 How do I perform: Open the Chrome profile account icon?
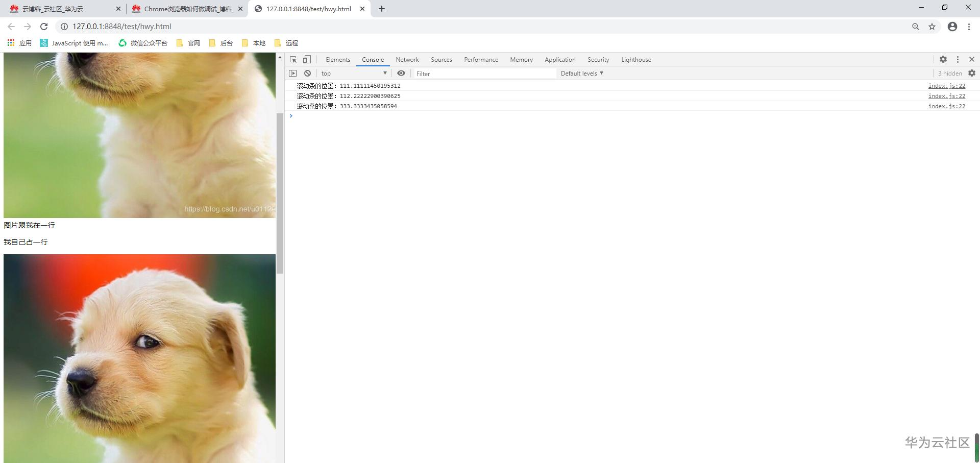(x=952, y=27)
